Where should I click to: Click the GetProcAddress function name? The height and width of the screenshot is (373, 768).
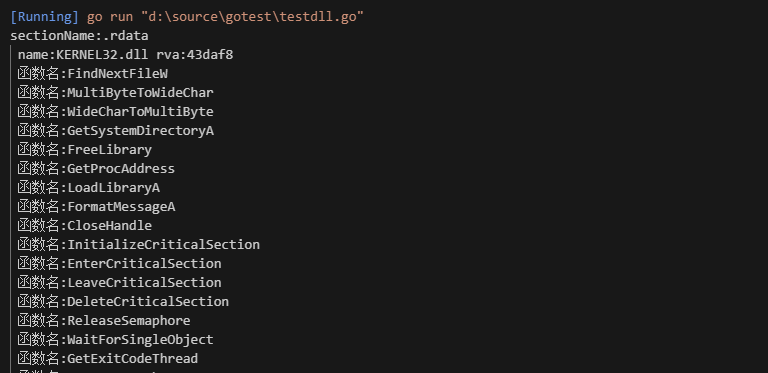point(121,169)
